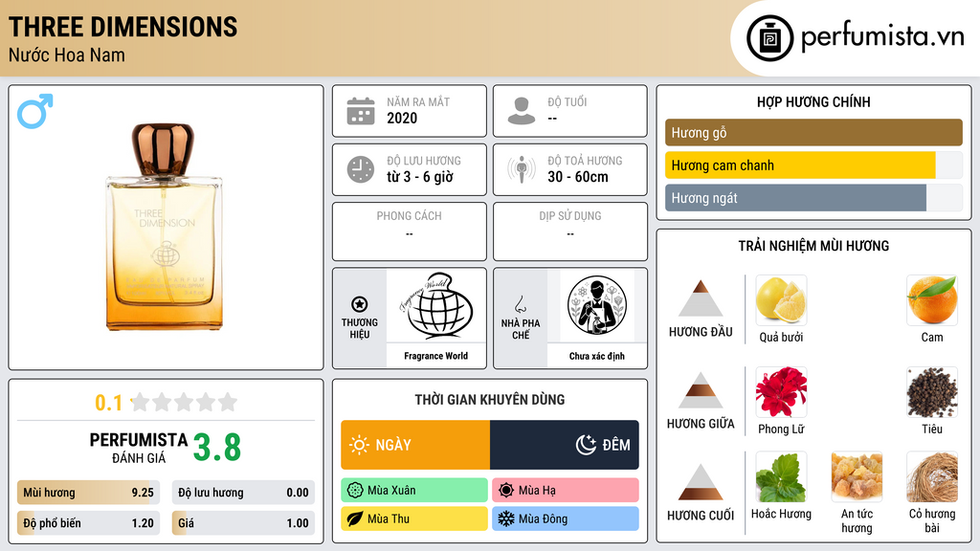This screenshot has width=980, height=551.
Task: Click the Hương ngát accord bar
Action: coord(813,197)
